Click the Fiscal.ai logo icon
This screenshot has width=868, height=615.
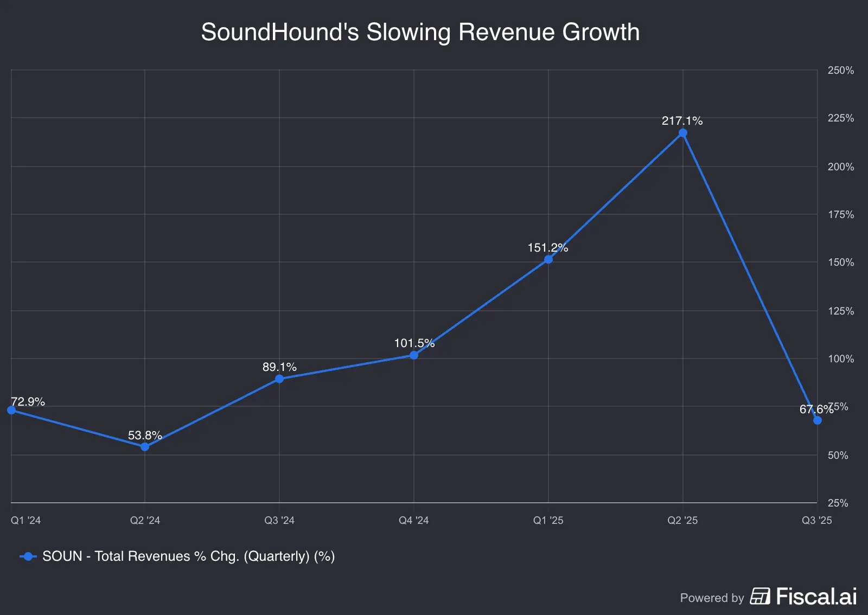pyautogui.click(x=759, y=598)
